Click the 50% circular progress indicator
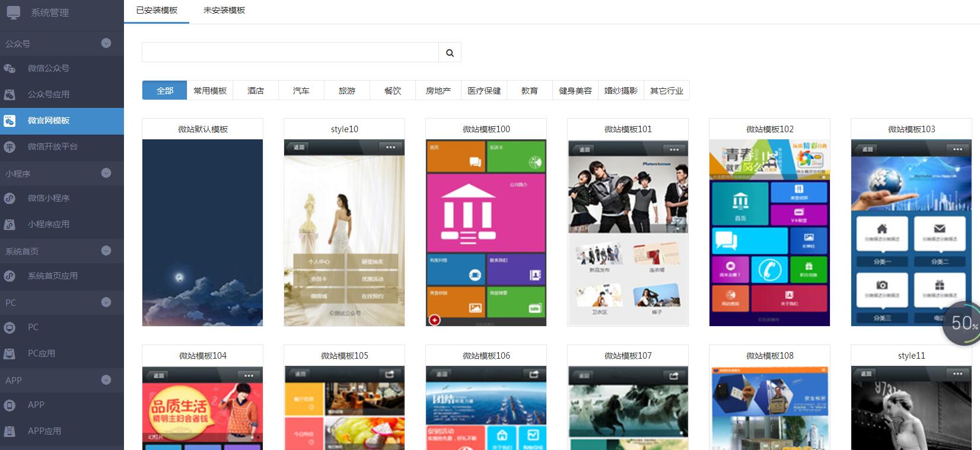Screen dimensions: 980x450 [963, 323]
